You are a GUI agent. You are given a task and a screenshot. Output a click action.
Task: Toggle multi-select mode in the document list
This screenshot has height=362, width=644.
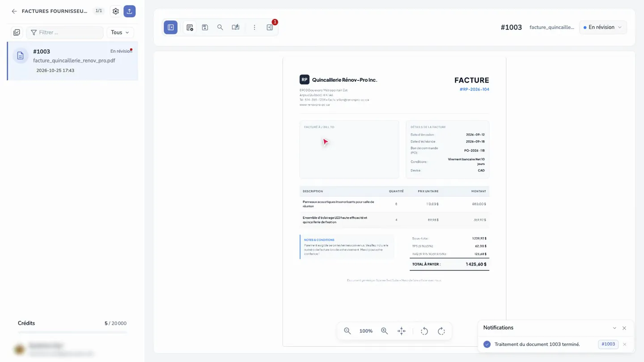[x=17, y=33]
